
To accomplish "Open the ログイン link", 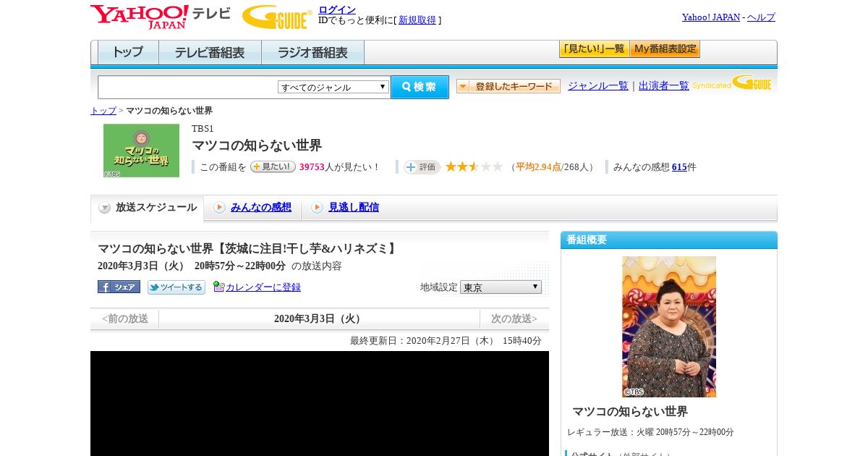I will [337, 9].
